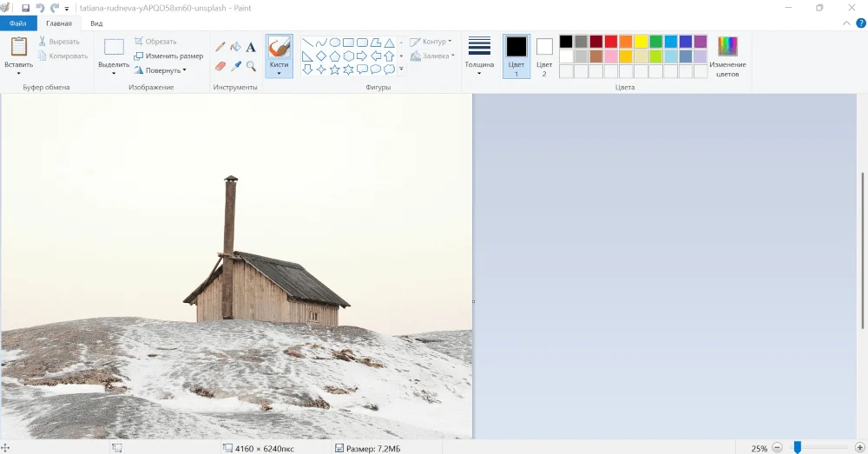
Task: Click the zoom out minus button
Action: (777, 448)
